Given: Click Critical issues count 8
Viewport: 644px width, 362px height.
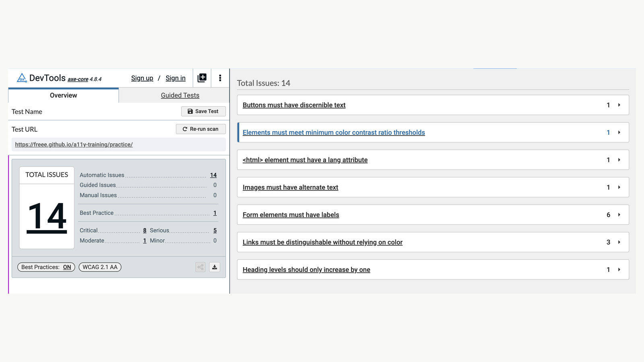Looking at the screenshot, I should click(144, 230).
